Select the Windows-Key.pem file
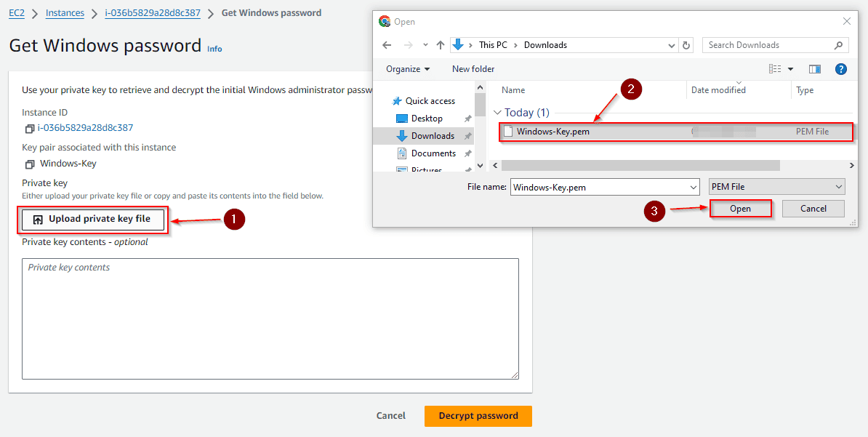Image resolution: width=868 pixels, height=437 pixels. (x=552, y=132)
